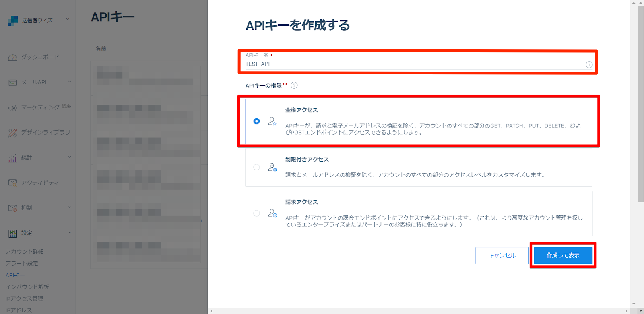
Task: Click the vertical scrollbar on right edge
Action: pos(641,105)
